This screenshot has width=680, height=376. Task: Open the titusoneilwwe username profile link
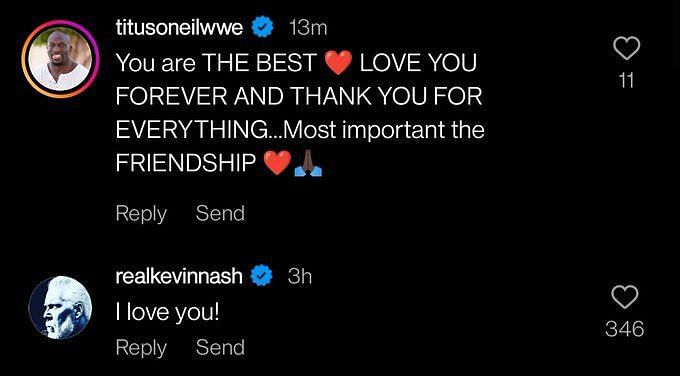point(182,28)
